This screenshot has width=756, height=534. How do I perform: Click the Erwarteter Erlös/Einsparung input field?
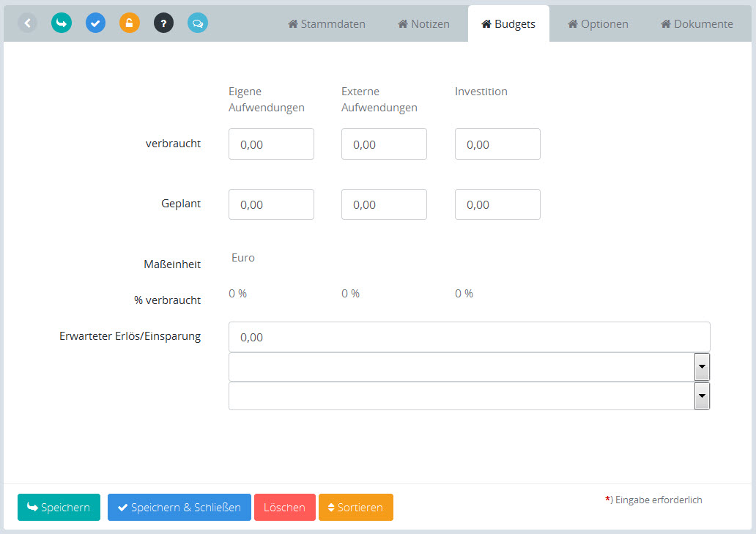click(469, 337)
